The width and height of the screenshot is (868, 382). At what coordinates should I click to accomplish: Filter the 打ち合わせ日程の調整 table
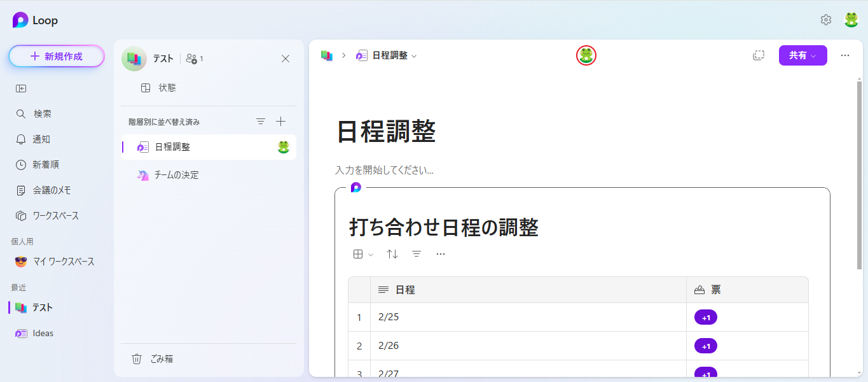point(417,253)
